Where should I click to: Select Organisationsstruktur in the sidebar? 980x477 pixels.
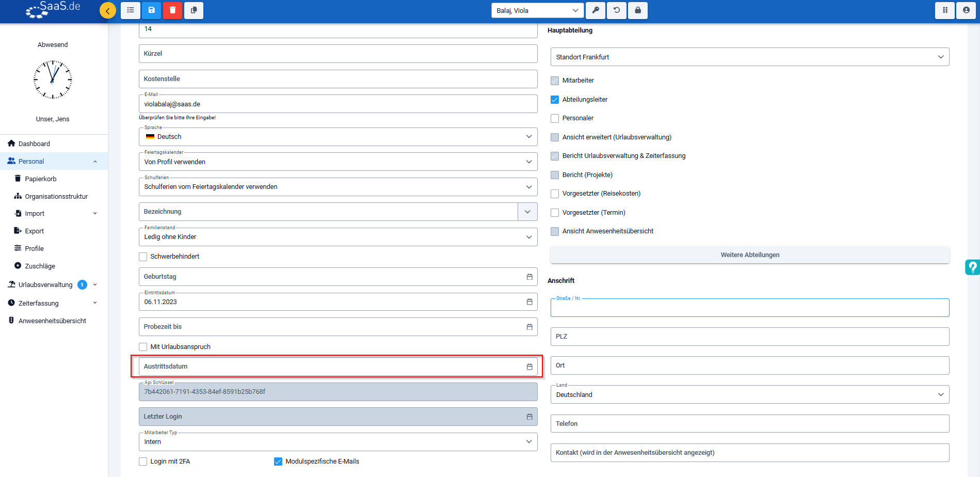tap(56, 196)
